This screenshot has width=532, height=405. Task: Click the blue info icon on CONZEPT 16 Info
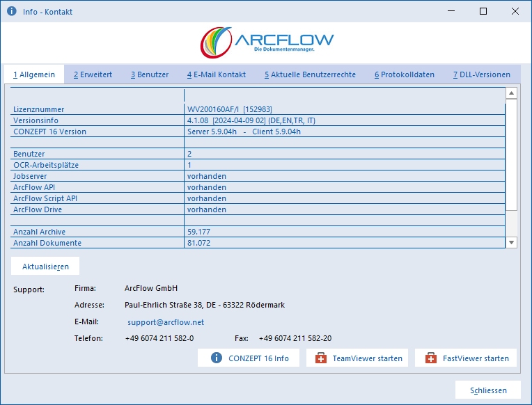(x=217, y=358)
